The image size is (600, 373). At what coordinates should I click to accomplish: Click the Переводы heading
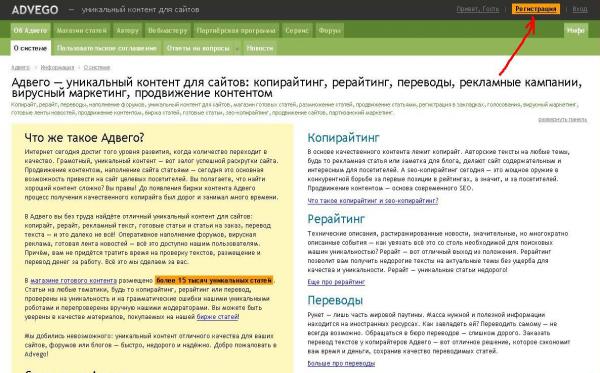[335, 300]
